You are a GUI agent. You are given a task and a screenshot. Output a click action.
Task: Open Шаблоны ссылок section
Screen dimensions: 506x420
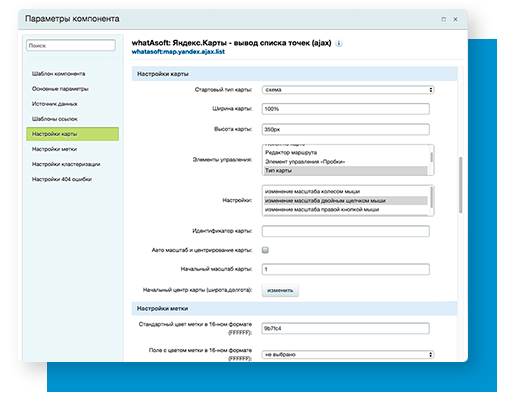pos(54,119)
